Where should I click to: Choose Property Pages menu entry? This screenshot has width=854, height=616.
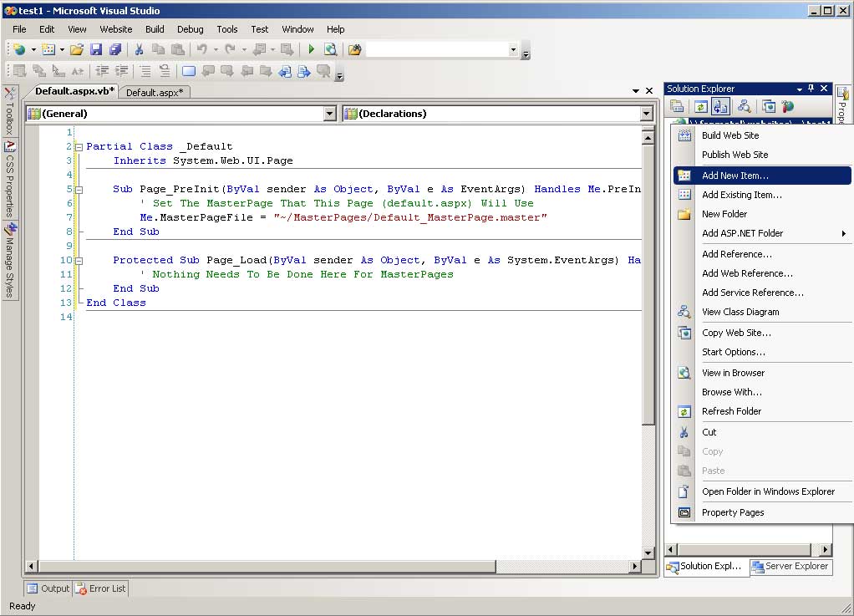coord(762,512)
